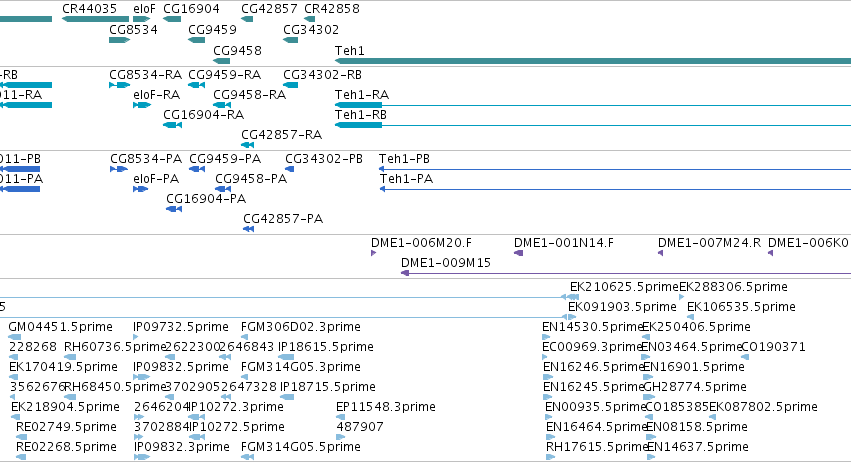Open the EC00969.3prime EST label
Screen dimensions: 851x462
point(592,347)
